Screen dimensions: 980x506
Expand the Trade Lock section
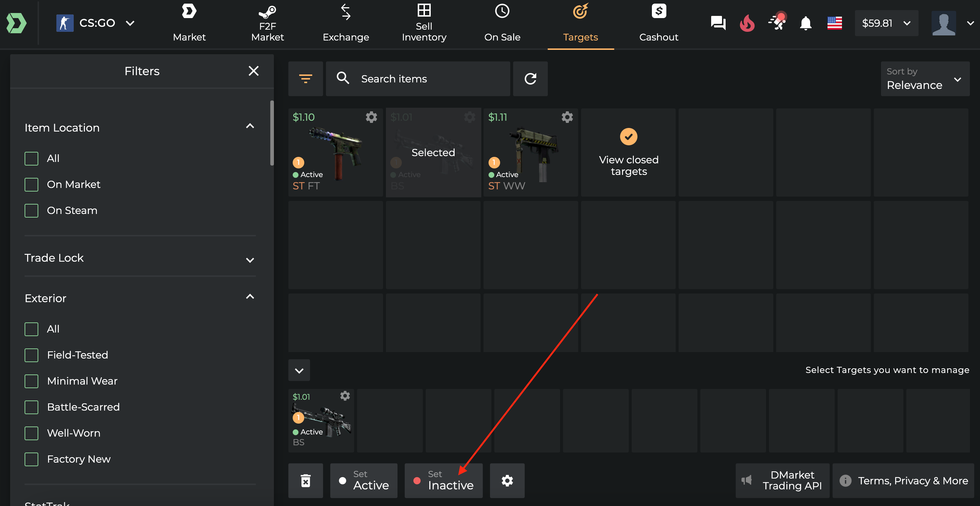click(250, 260)
